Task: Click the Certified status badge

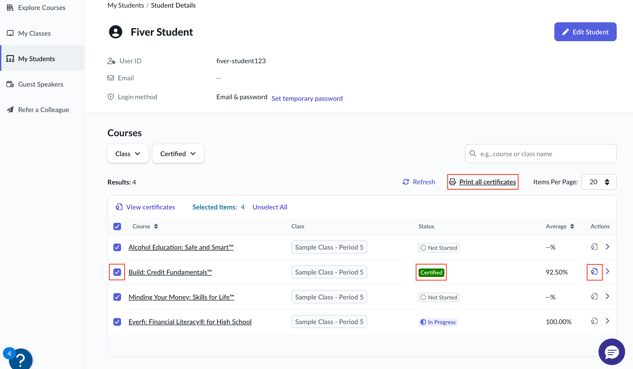Action: (431, 273)
